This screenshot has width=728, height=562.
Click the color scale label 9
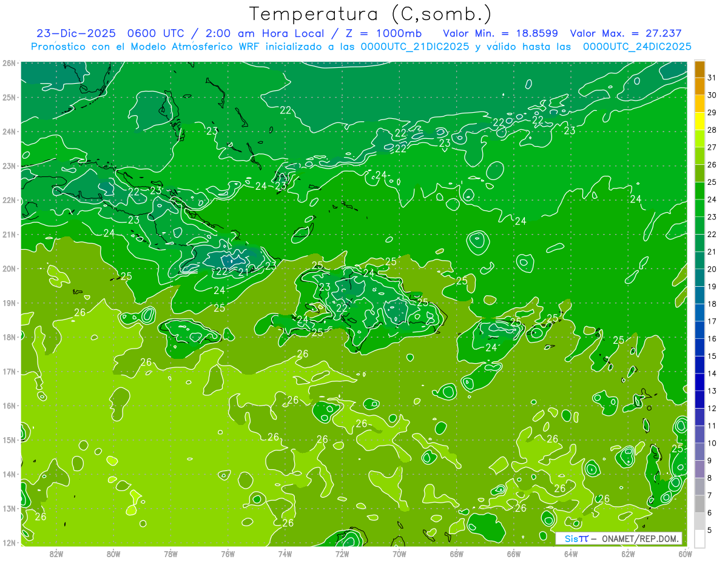pos(710,460)
